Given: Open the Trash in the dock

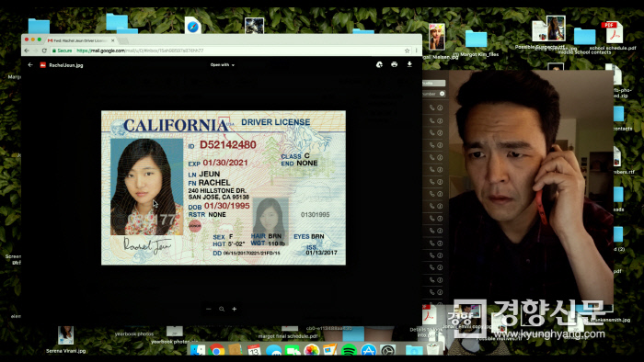Looking at the screenshot, I should tap(432, 350).
